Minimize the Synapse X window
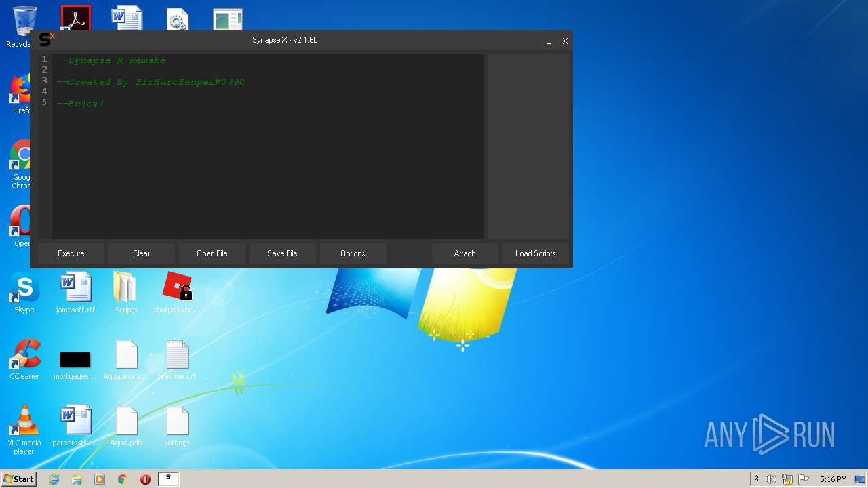Viewport: 868px width, 488px height. (549, 42)
